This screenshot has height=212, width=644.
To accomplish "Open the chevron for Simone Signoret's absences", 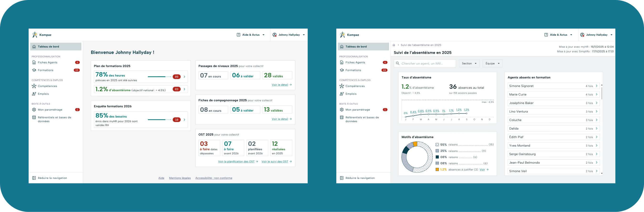I will coord(597,86).
